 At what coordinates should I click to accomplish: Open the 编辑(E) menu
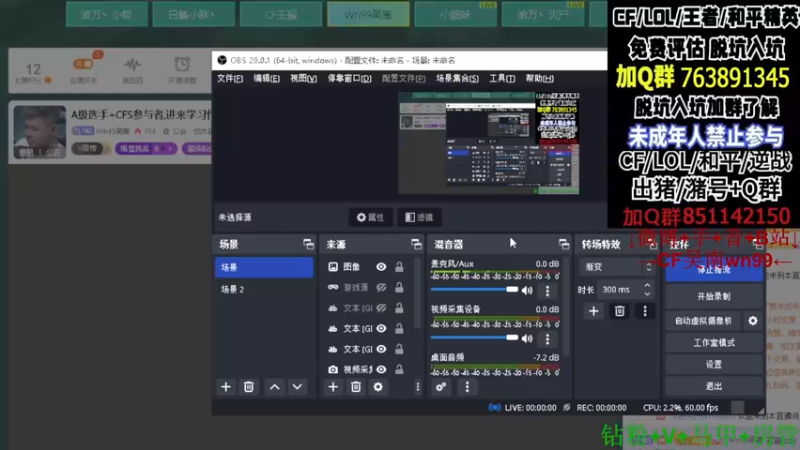click(266, 79)
